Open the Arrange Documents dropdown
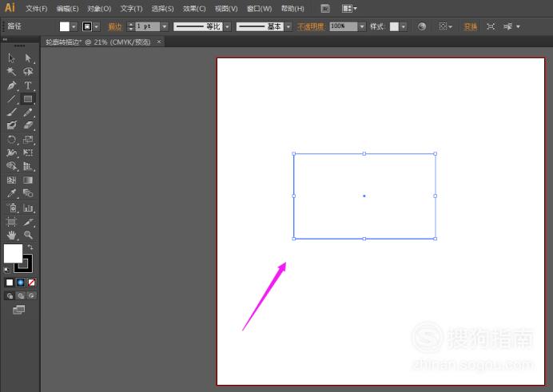This screenshot has width=553, height=392. (349, 9)
